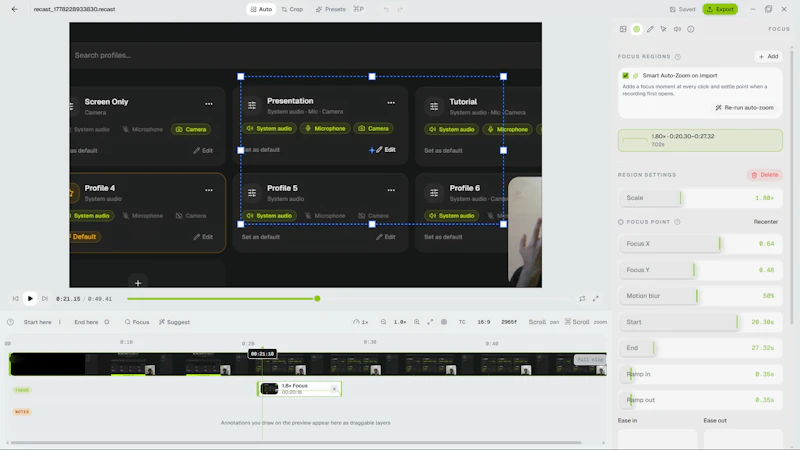The image size is (800, 450).
Task: Open the audio speaker panel icon
Action: pyautogui.click(x=677, y=29)
